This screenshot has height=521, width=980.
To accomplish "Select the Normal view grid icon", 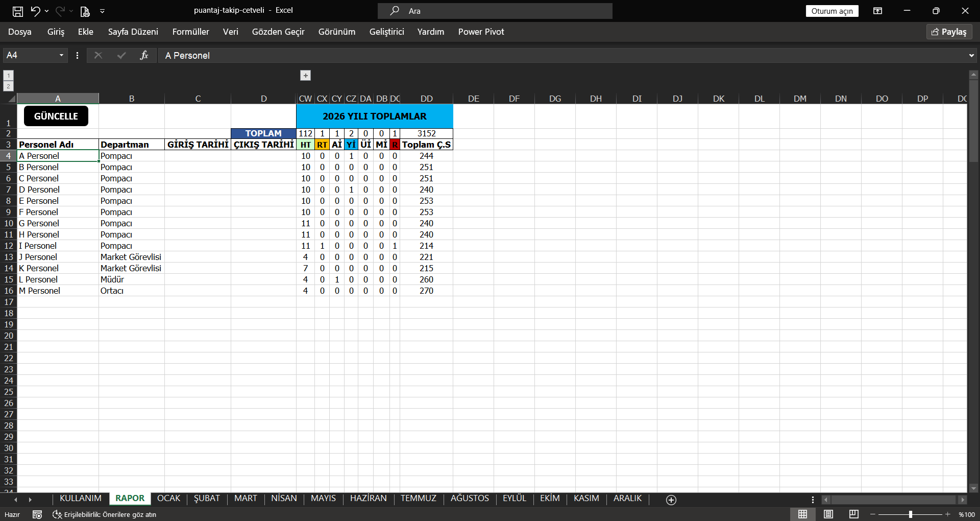I will pyautogui.click(x=803, y=514).
